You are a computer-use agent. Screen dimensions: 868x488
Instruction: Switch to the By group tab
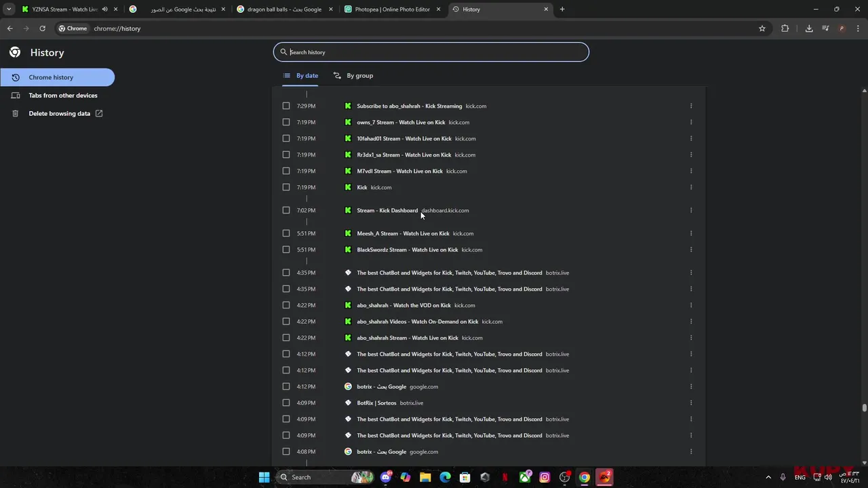353,75
